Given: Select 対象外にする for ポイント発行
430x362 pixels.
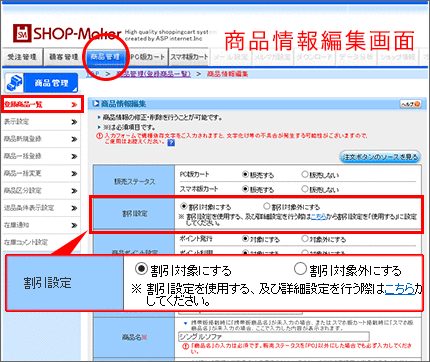Looking at the screenshot, I should coord(305,238).
